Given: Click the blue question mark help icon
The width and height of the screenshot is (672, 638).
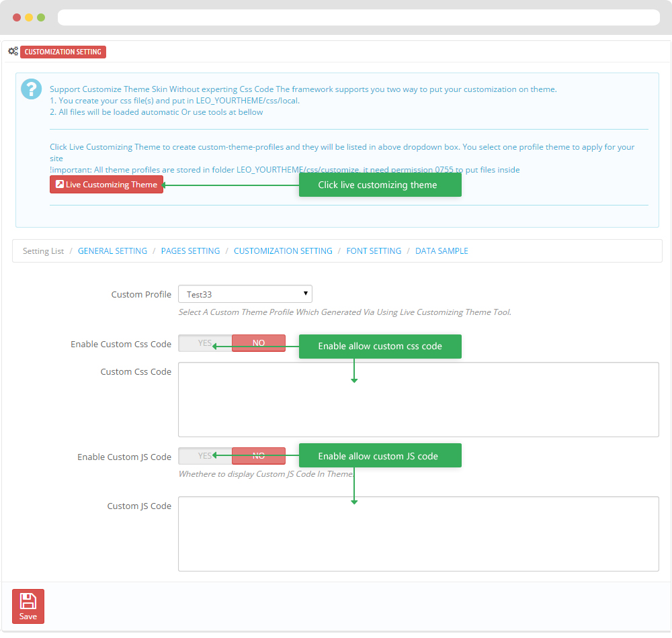Looking at the screenshot, I should pos(31,89).
